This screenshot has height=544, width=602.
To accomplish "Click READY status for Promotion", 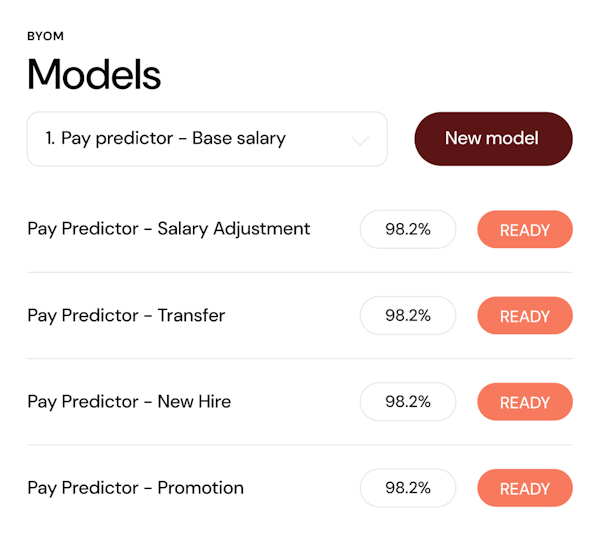I will point(525,488).
